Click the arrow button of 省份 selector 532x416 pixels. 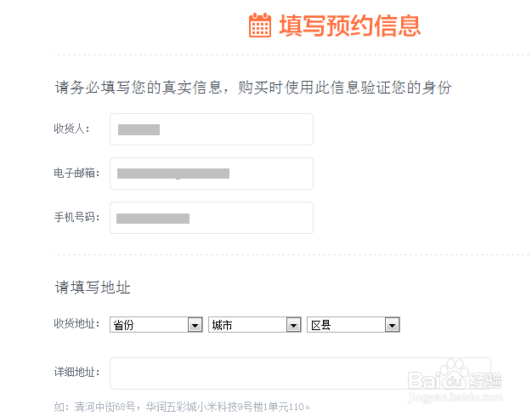195,325
